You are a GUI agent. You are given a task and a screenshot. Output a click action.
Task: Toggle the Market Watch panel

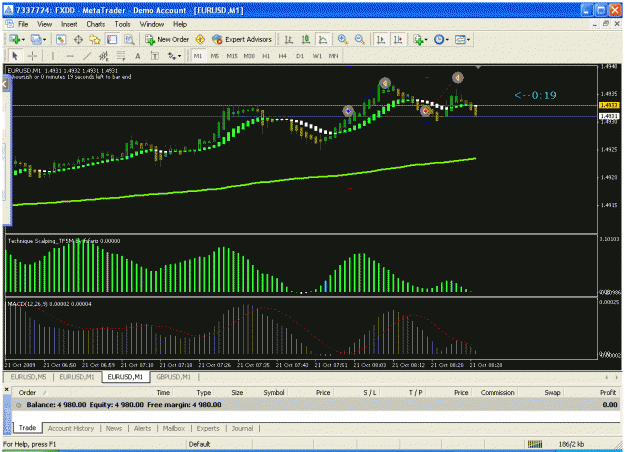[61, 39]
